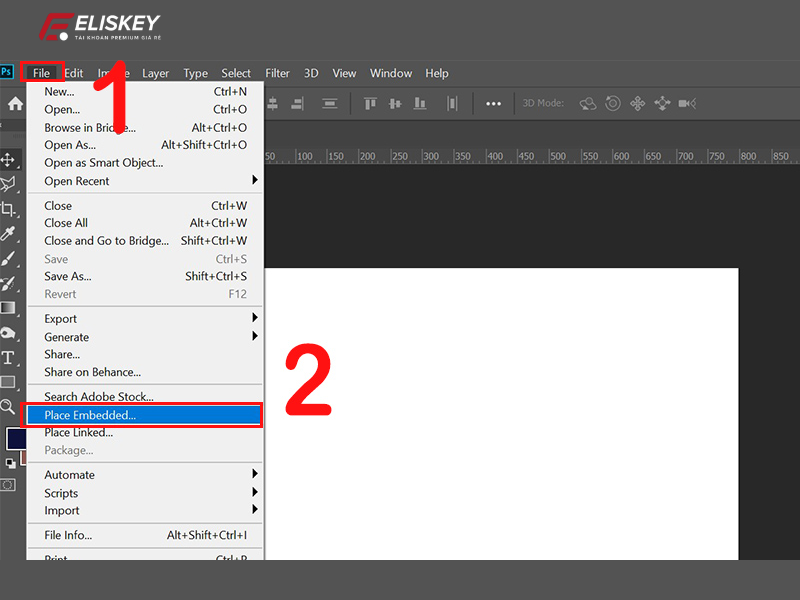The height and width of the screenshot is (600, 800).
Task: Select the Crop tool
Action: point(11,207)
